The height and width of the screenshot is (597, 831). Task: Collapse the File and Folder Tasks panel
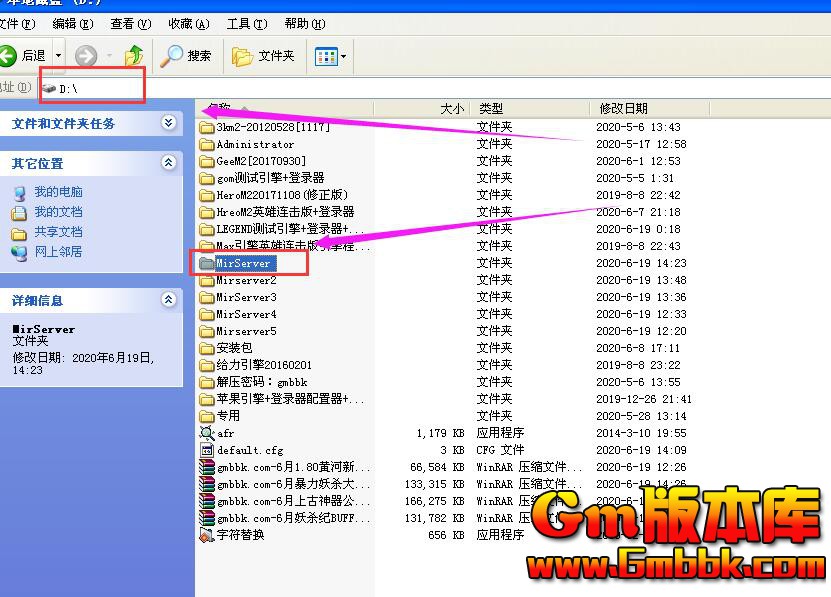click(168, 123)
